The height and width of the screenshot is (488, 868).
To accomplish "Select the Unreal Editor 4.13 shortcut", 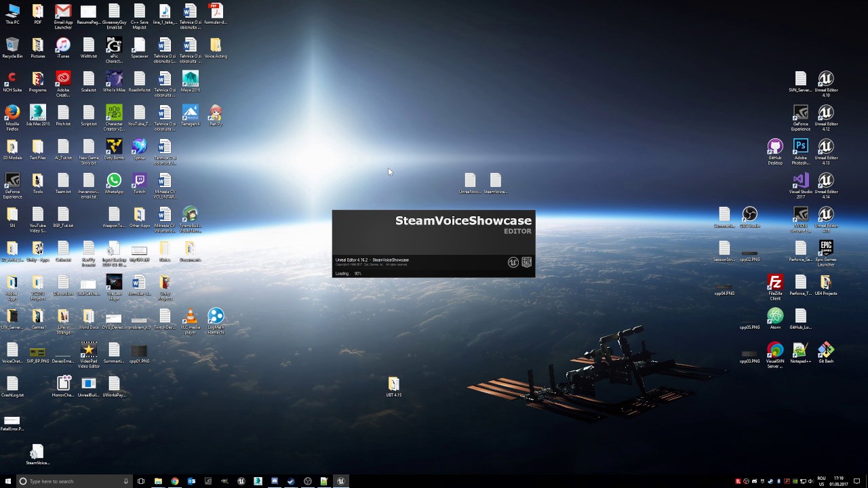I will [826, 152].
